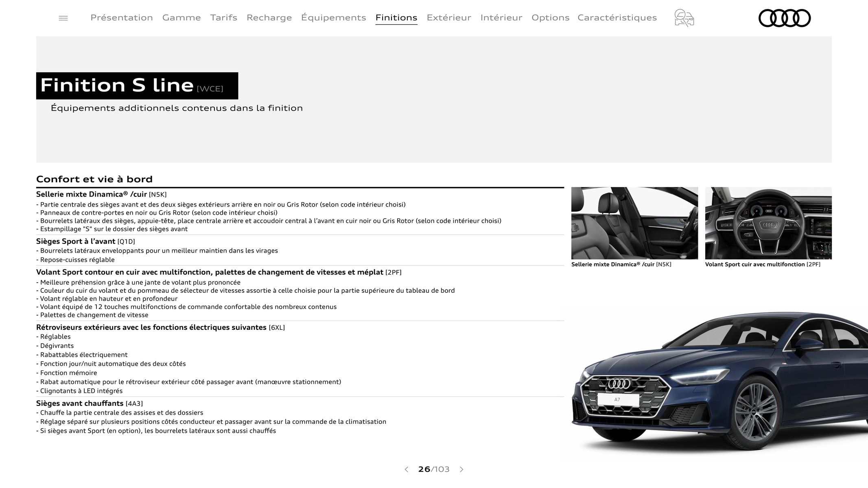Screen dimensions: 868x488
Task: Switch to Tarifs section
Action: tap(224, 17)
